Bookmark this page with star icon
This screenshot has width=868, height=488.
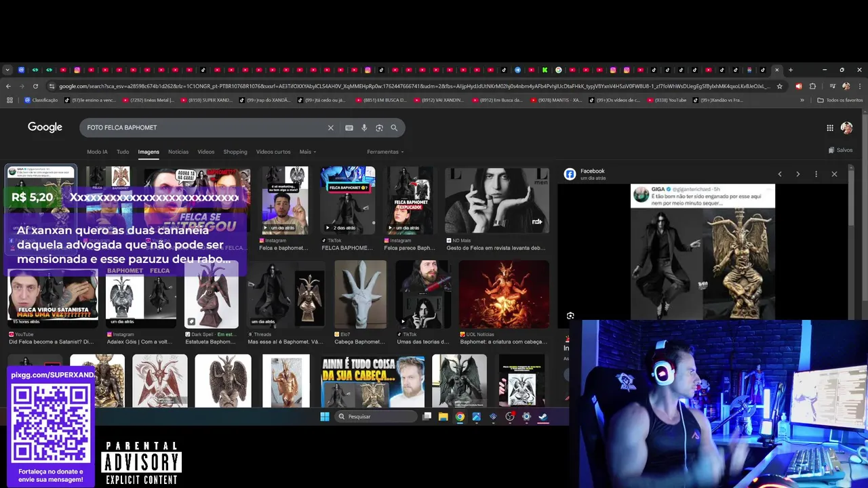779,86
